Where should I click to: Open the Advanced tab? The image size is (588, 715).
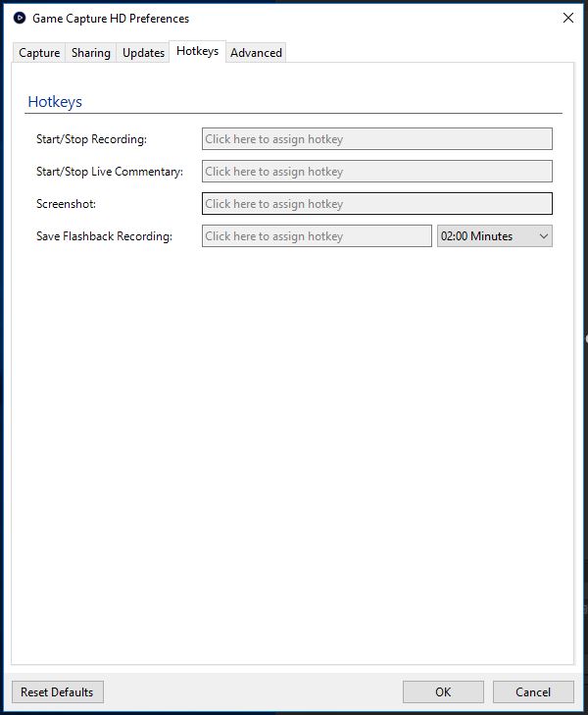(256, 53)
